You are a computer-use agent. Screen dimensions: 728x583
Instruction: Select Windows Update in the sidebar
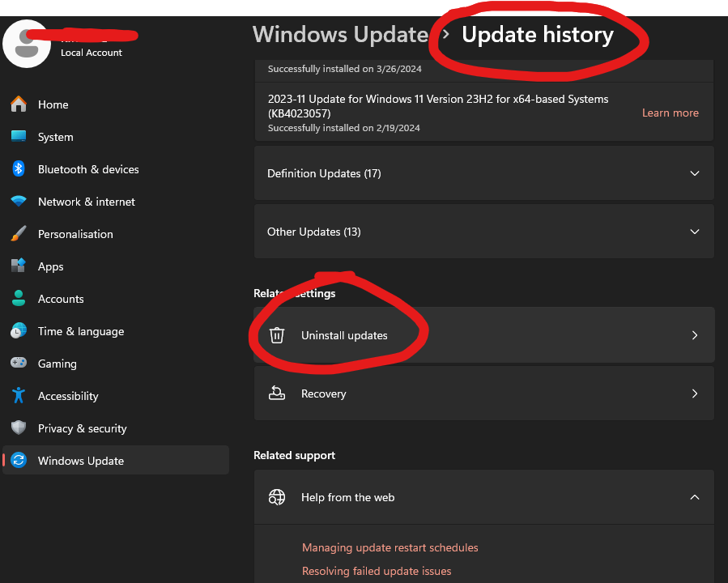pos(116,461)
